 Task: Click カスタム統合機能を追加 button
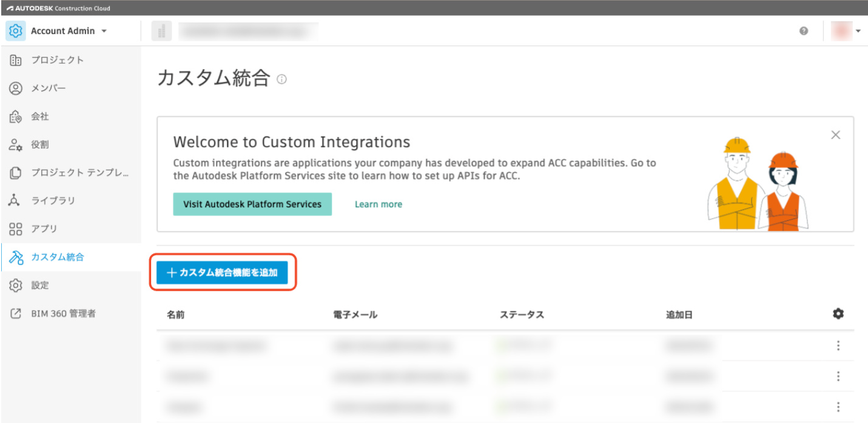pyautogui.click(x=222, y=273)
